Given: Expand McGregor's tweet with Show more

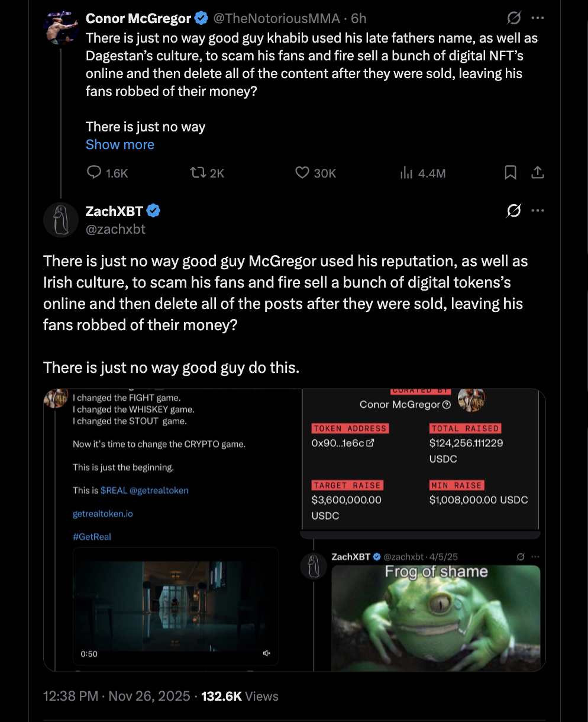Looking at the screenshot, I should 120,144.
